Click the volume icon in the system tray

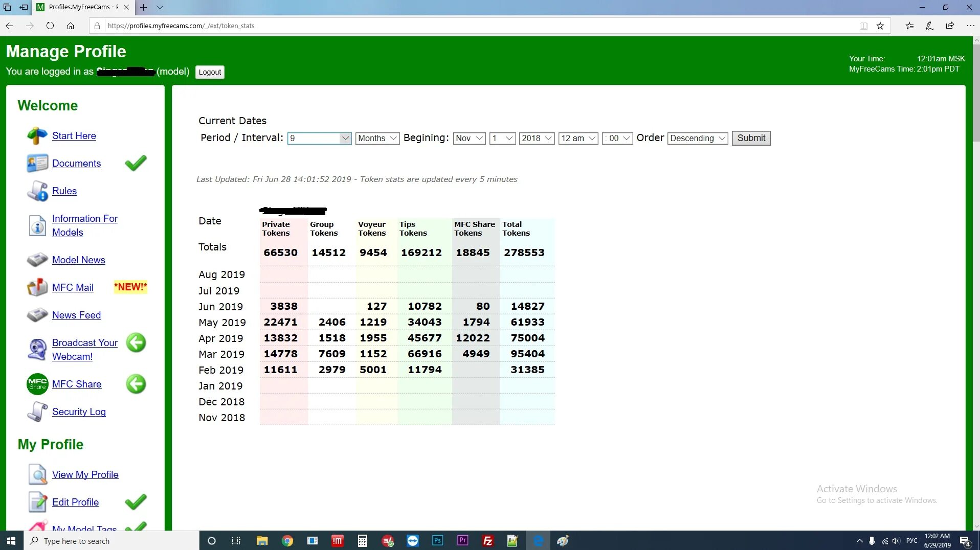pos(896,541)
